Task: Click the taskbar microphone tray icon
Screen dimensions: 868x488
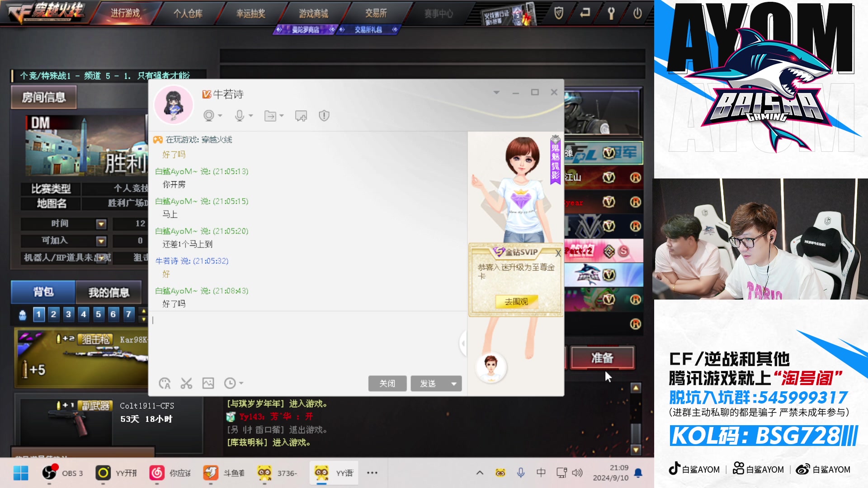Action: [521, 473]
